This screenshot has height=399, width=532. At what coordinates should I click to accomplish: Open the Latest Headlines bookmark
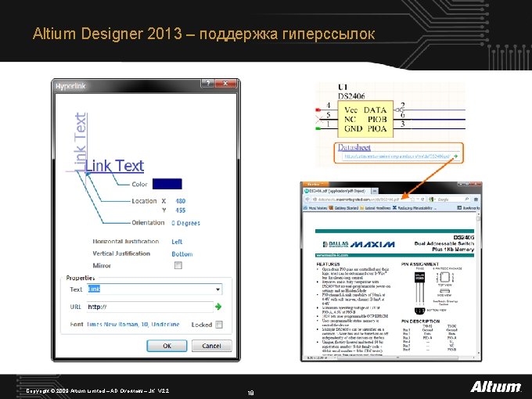pyautogui.click(x=376, y=207)
